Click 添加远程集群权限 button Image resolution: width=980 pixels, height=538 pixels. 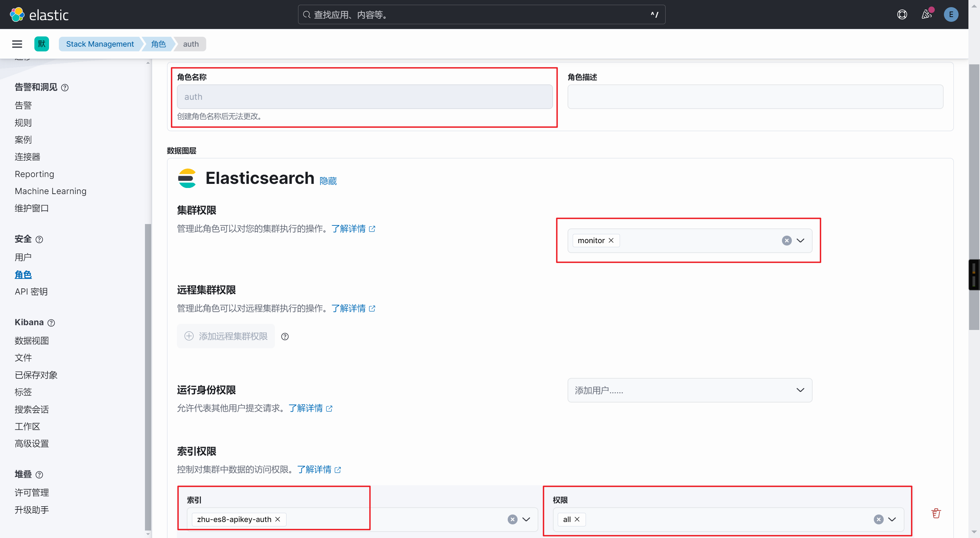(226, 336)
